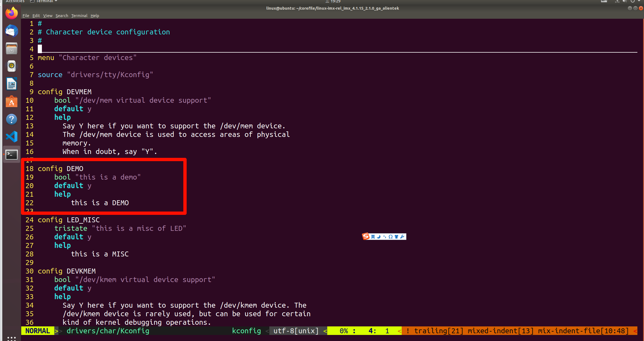Open Thunderbird mail from the dock
Image resolution: width=644 pixels, height=341 pixels.
11,31
